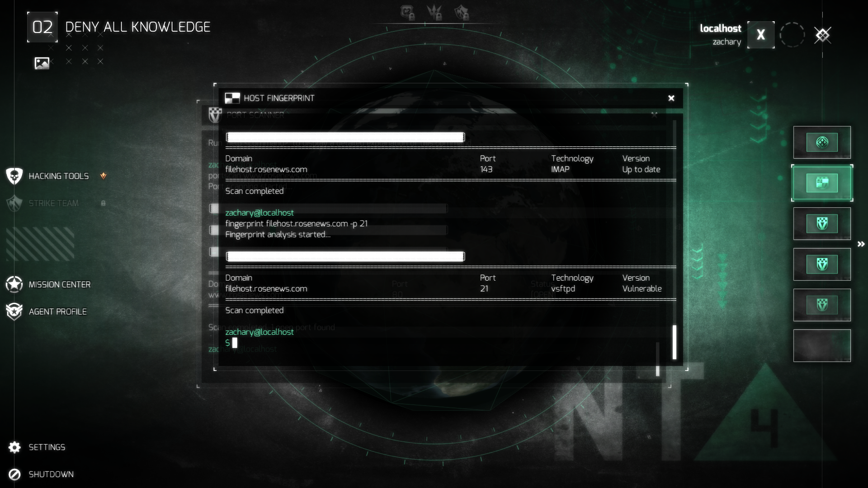The height and width of the screenshot is (488, 868).
Task: Select the highlighted Host Fingerprint window thumbnail
Action: [x=822, y=183]
